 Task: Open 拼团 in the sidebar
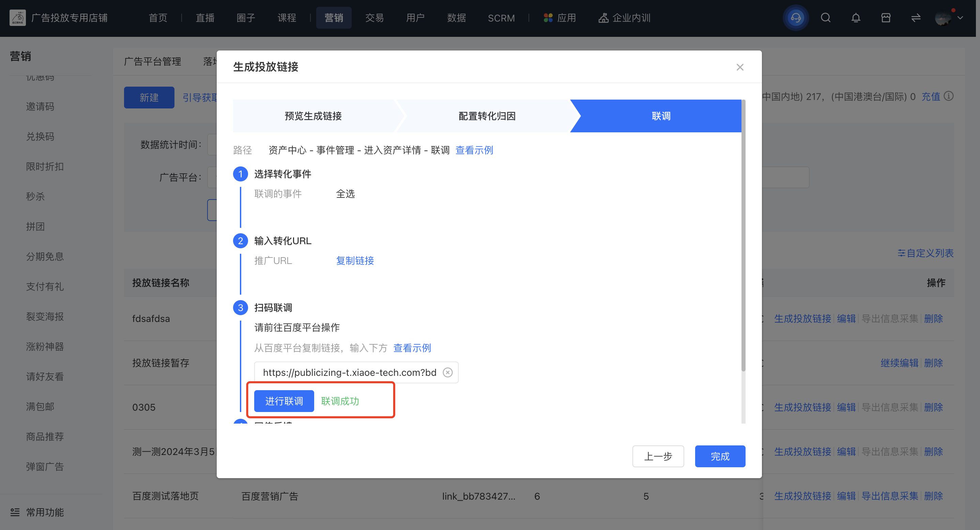tap(35, 226)
